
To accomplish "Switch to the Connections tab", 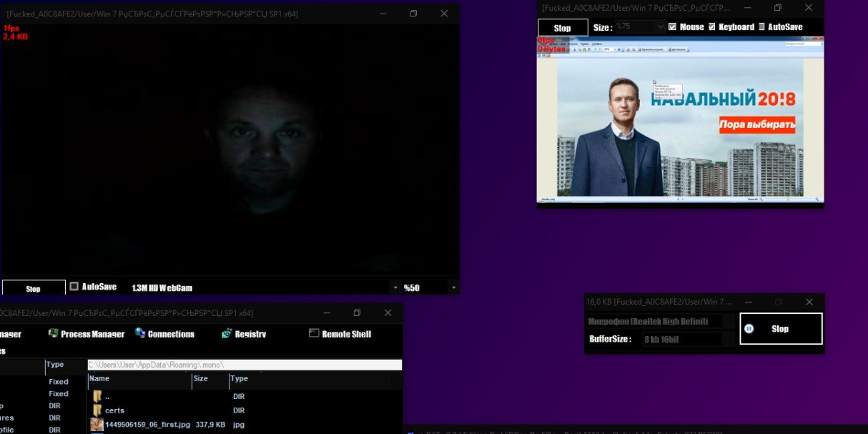I will [171, 334].
